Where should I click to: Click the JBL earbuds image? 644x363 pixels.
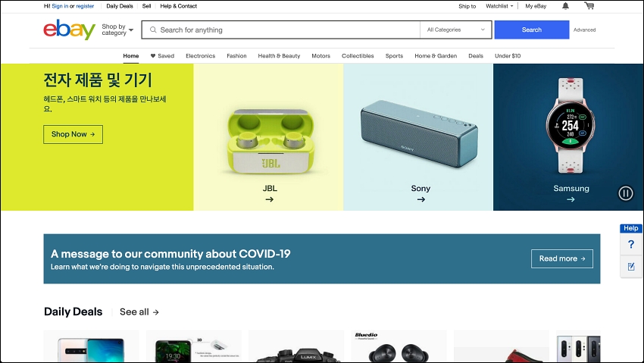point(270,141)
